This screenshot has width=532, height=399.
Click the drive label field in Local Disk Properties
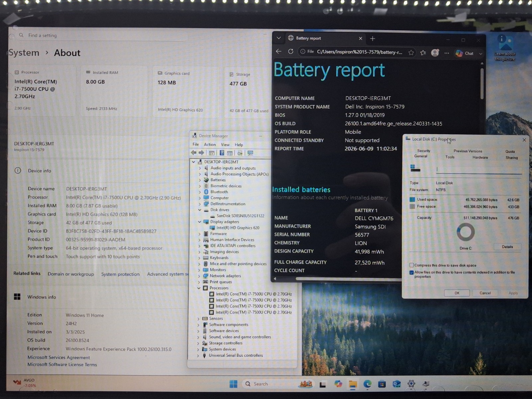point(479,170)
